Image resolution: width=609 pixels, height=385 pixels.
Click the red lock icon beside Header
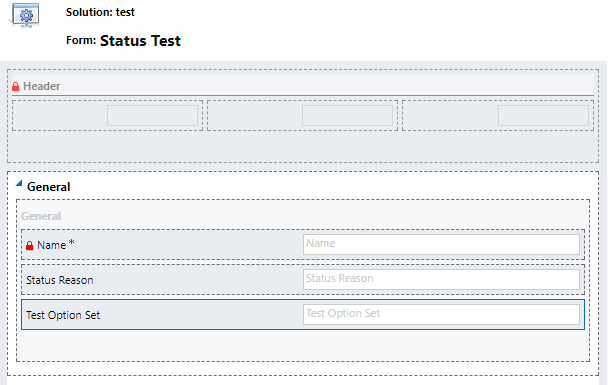(16, 86)
